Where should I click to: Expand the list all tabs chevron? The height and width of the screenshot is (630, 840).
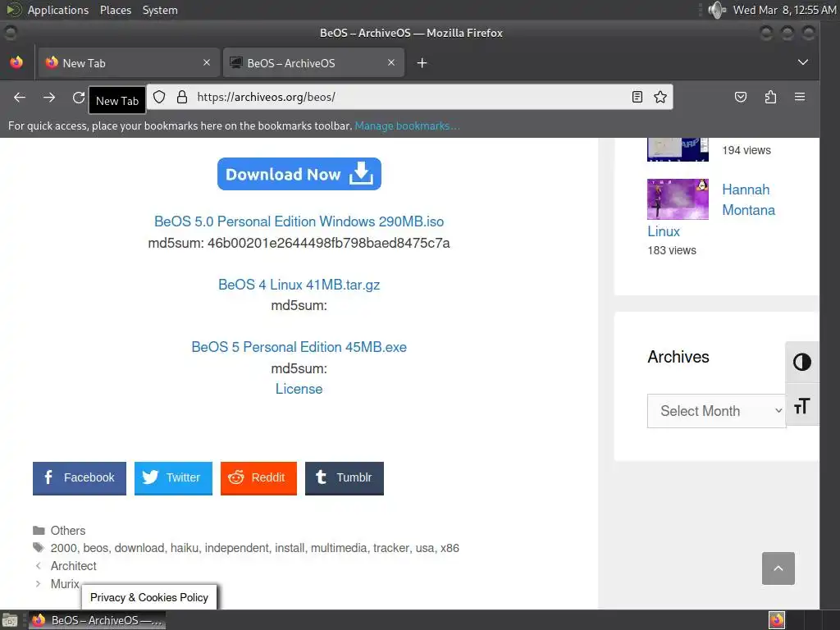pyautogui.click(x=802, y=62)
